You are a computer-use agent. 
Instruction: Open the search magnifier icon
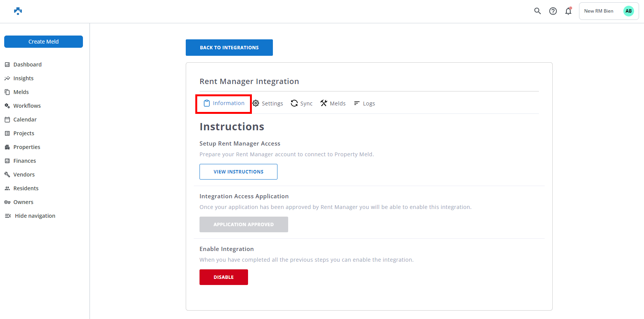(x=537, y=11)
